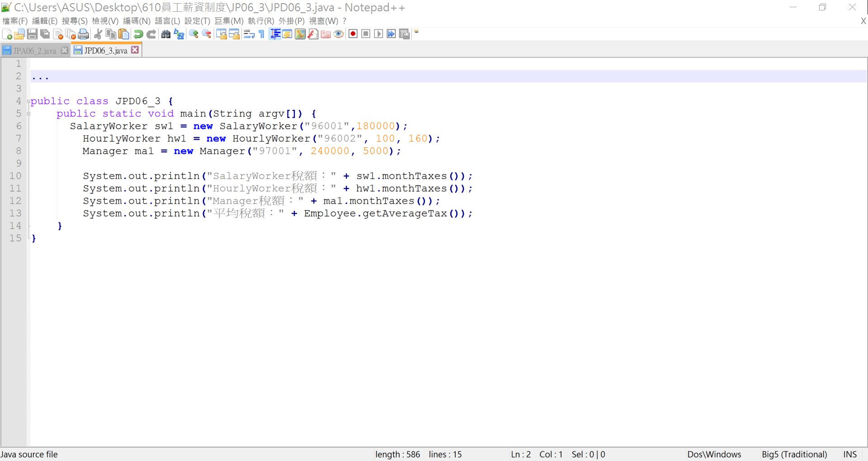
Task: Open the 視窗(W) Window menu
Action: click(324, 21)
